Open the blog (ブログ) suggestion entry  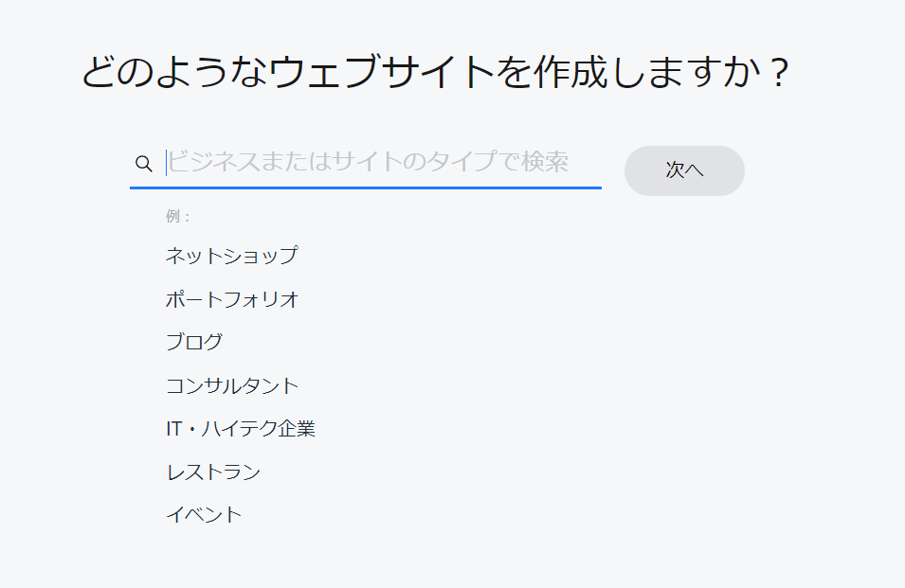point(194,342)
